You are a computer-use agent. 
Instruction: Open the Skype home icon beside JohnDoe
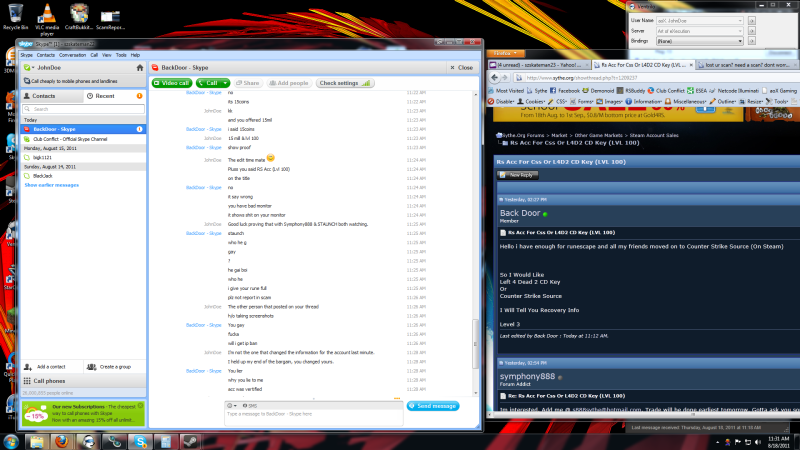[140, 67]
